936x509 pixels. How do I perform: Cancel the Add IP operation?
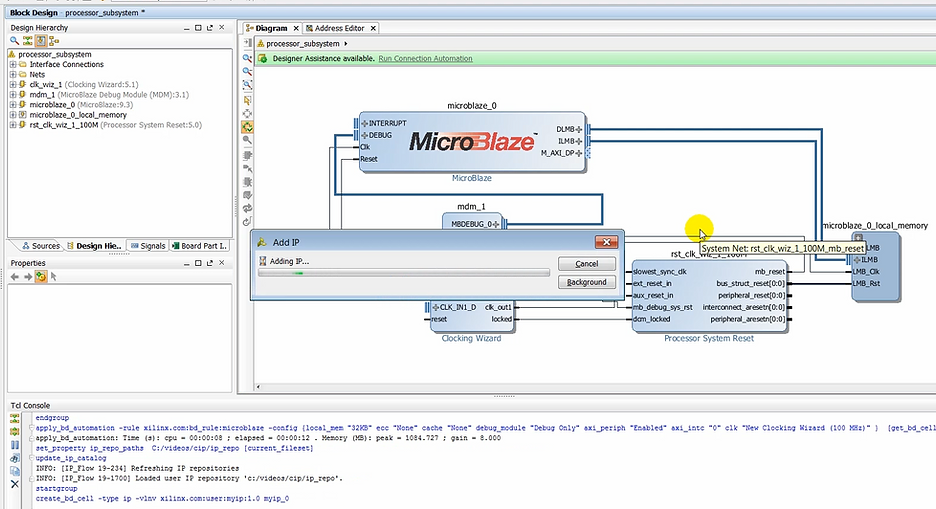click(x=586, y=264)
